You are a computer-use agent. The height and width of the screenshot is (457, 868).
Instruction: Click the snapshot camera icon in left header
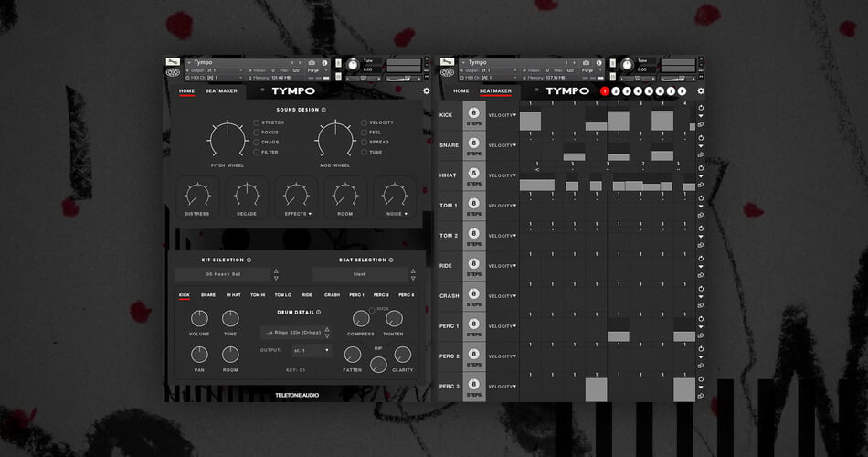coord(312,63)
